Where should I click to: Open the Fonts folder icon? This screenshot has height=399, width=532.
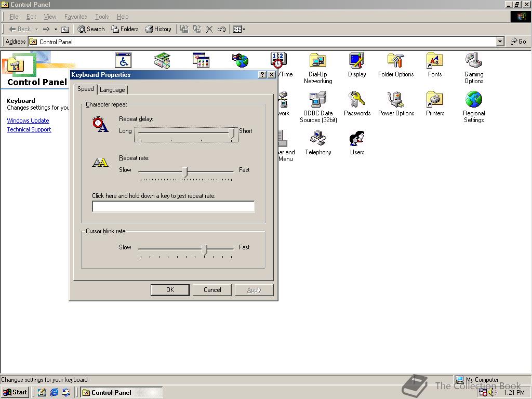[x=435, y=60]
